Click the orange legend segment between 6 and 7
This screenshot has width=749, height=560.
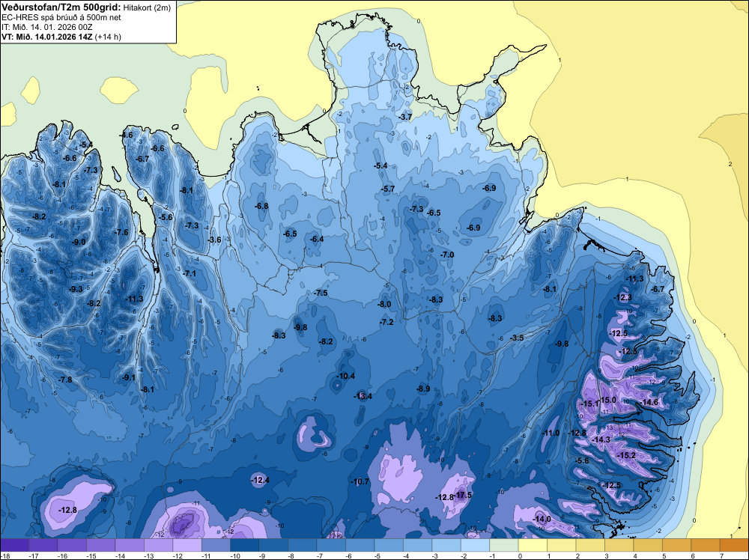pos(706,545)
